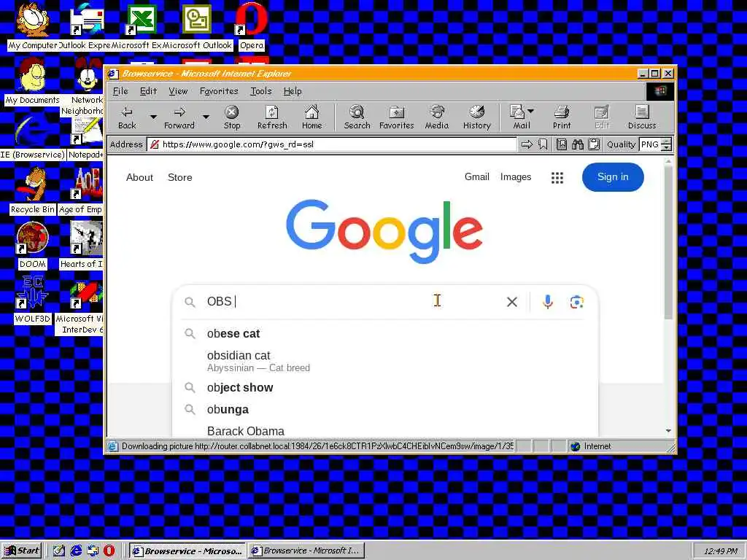This screenshot has width=747, height=560.
Task: Click the address bar URL field
Action: tap(332, 144)
